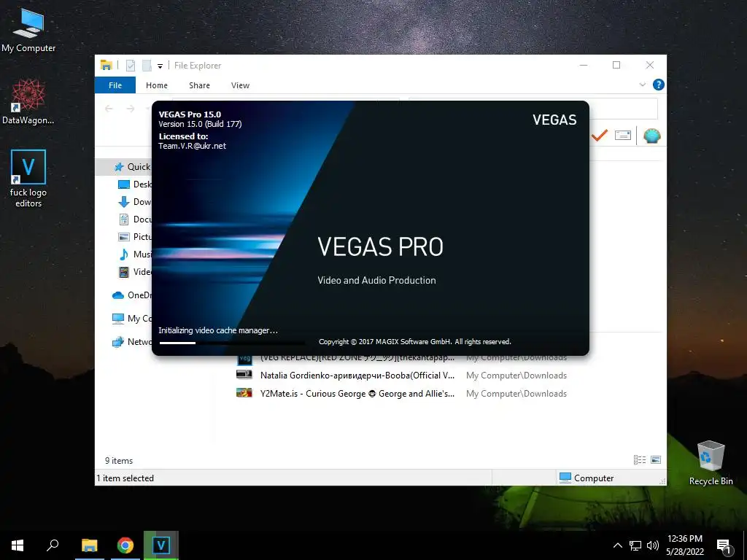Open Customize Quick Access Toolbar dropdown arrow

[160, 66]
